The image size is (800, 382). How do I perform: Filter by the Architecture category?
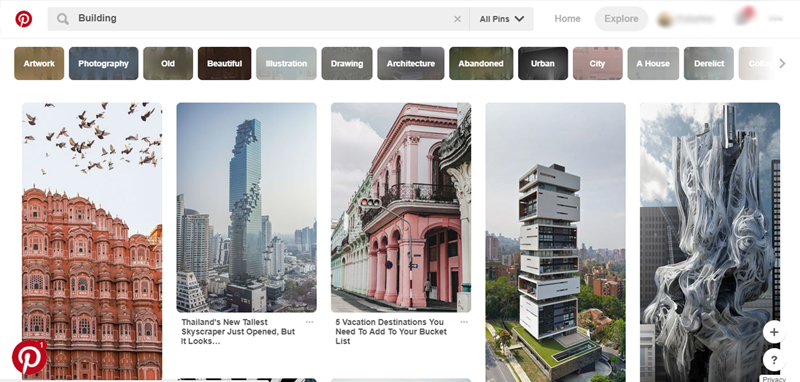[411, 64]
